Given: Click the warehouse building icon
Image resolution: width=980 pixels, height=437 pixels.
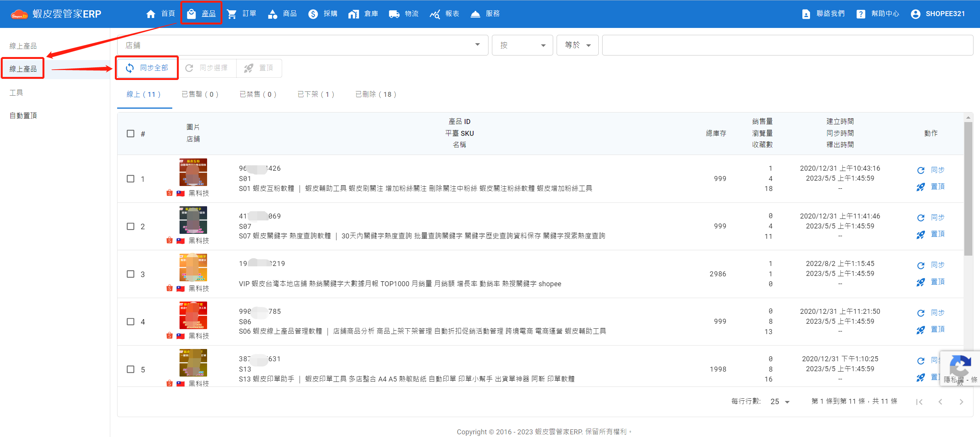Looking at the screenshot, I should (353, 14).
